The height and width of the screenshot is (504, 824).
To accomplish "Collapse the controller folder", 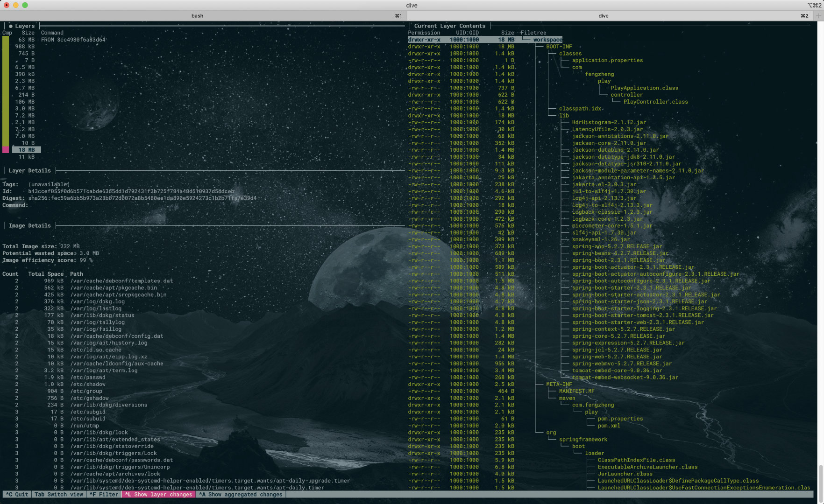I will 626,95.
